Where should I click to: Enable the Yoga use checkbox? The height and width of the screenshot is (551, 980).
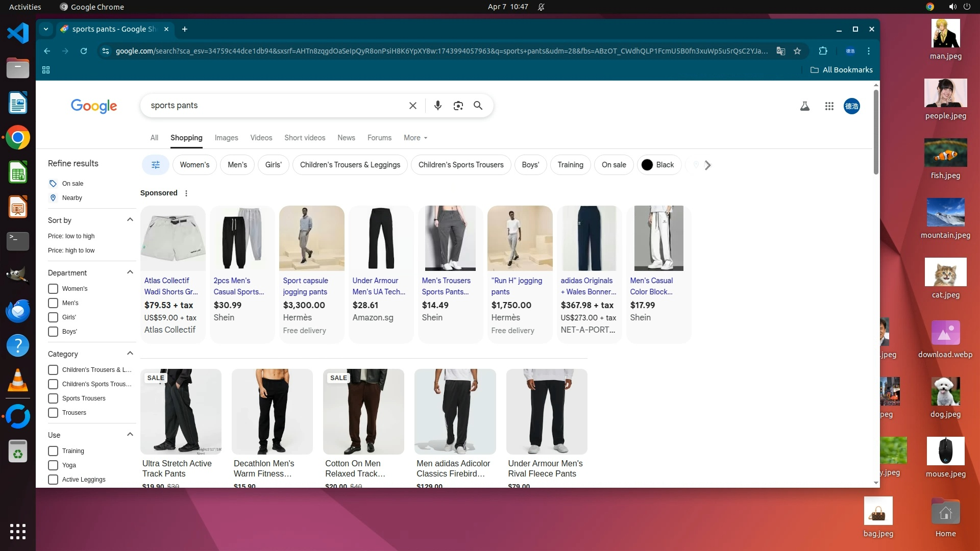point(53,465)
